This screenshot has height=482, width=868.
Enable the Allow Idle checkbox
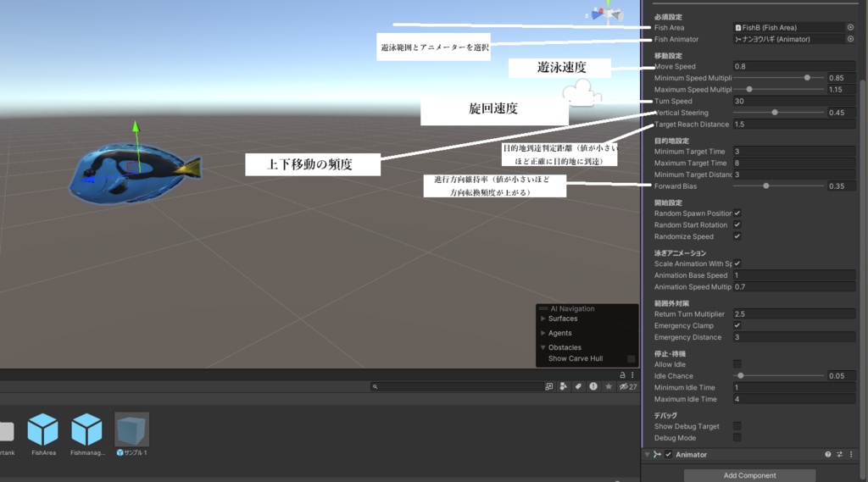tap(737, 364)
